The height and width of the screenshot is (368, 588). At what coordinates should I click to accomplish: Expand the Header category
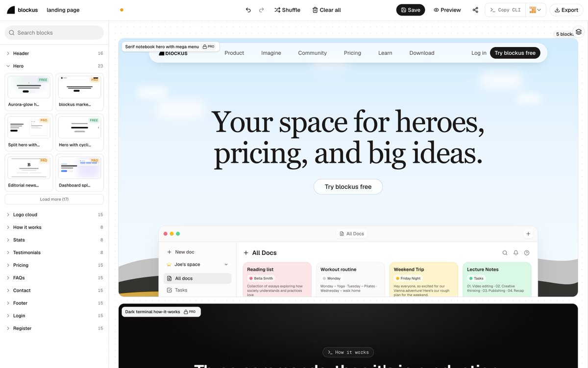click(54, 53)
